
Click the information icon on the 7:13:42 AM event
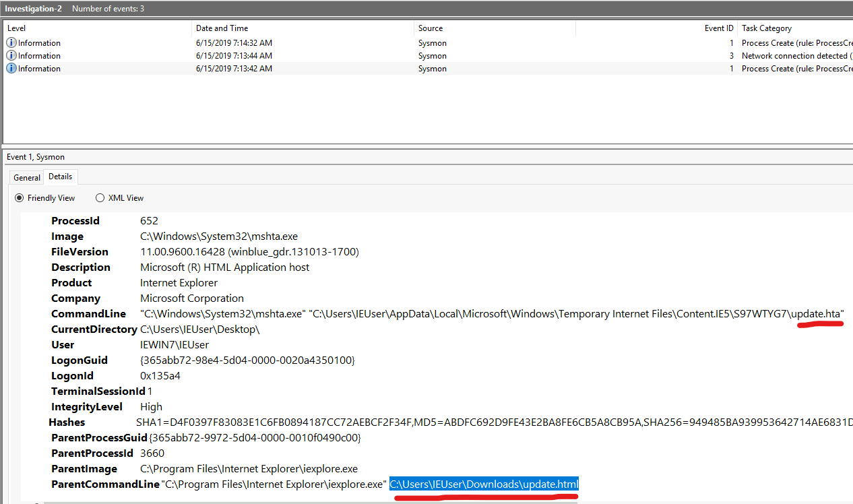click(11, 69)
